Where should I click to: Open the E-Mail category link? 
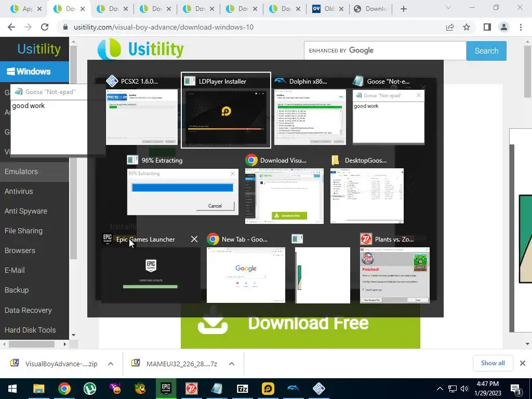15,270
